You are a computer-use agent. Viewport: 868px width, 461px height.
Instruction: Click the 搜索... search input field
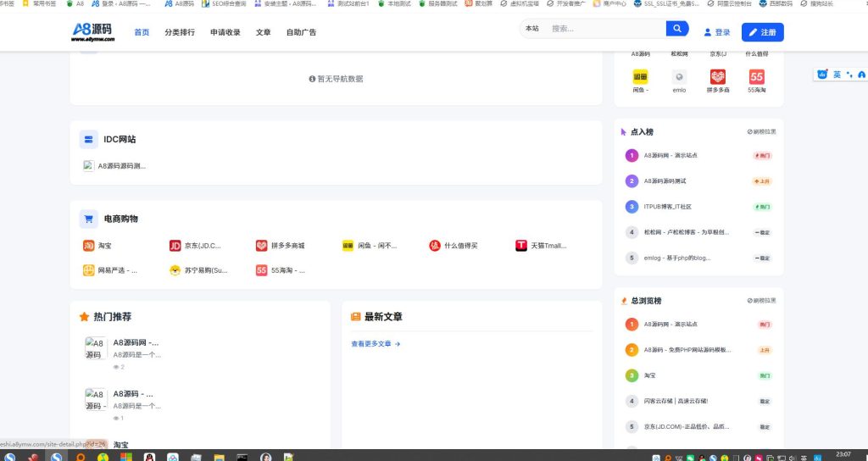pyautogui.click(x=606, y=28)
